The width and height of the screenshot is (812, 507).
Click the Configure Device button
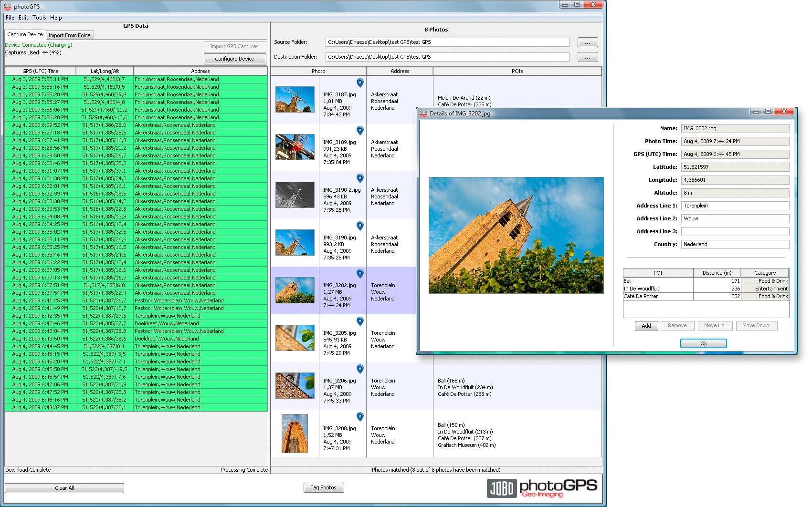click(234, 59)
